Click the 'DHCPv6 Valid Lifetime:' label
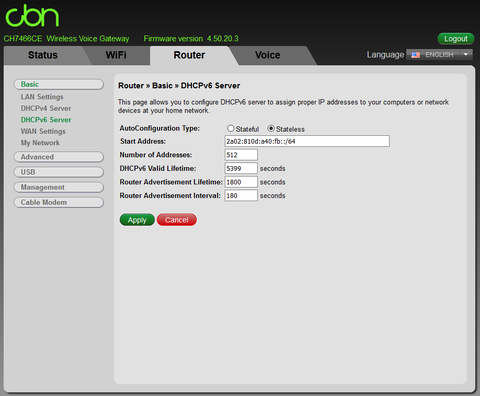The width and height of the screenshot is (480, 396). (x=158, y=169)
